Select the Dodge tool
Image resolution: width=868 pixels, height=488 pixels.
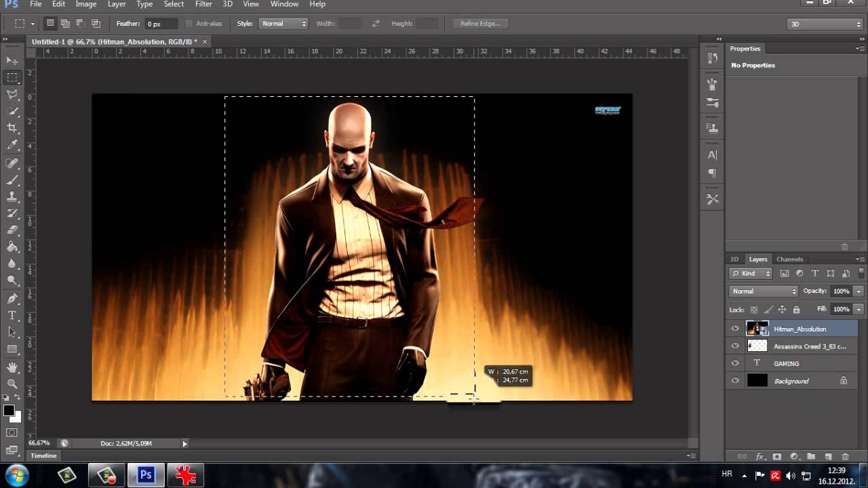click(12, 281)
